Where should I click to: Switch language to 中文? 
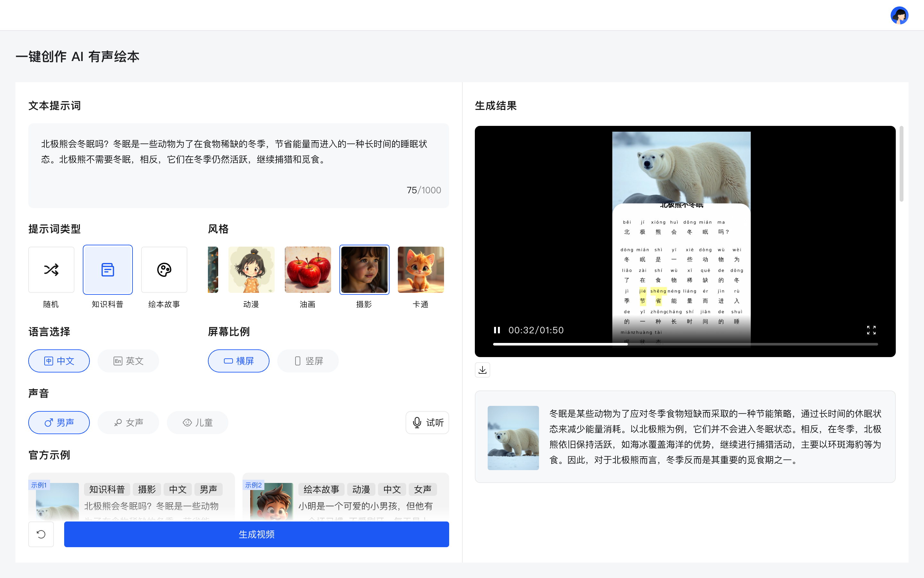pyautogui.click(x=59, y=361)
